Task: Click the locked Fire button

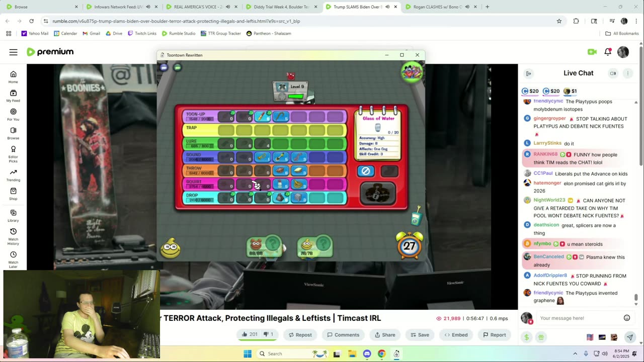Action: (378, 194)
